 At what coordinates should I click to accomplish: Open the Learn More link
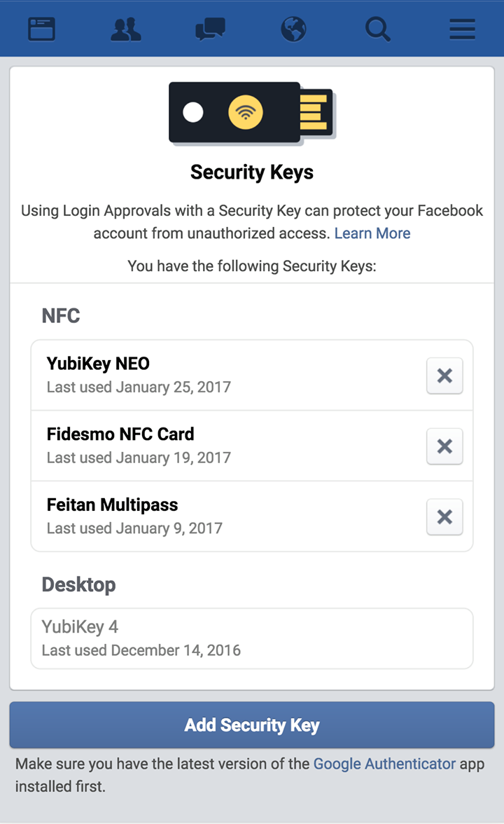tap(372, 233)
